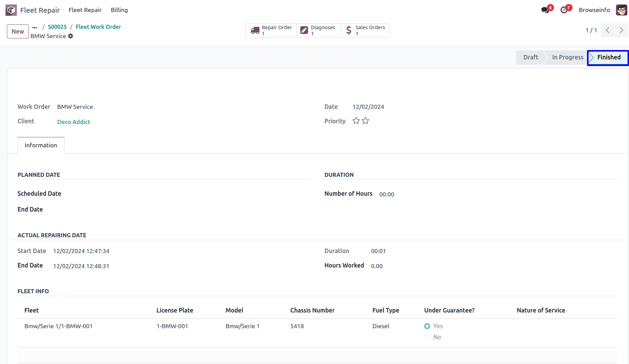
Task: Open the Billing menu
Action: click(x=119, y=10)
